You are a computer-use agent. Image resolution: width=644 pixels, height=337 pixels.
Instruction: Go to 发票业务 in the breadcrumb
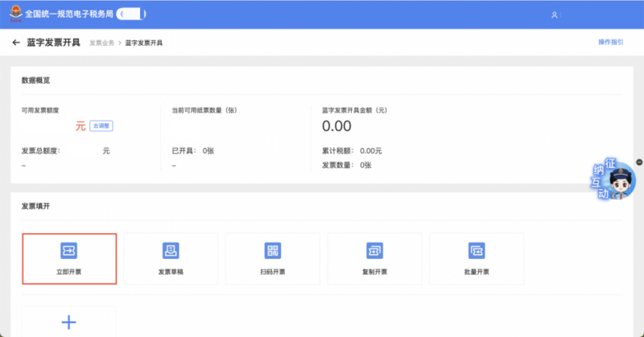[101, 43]
